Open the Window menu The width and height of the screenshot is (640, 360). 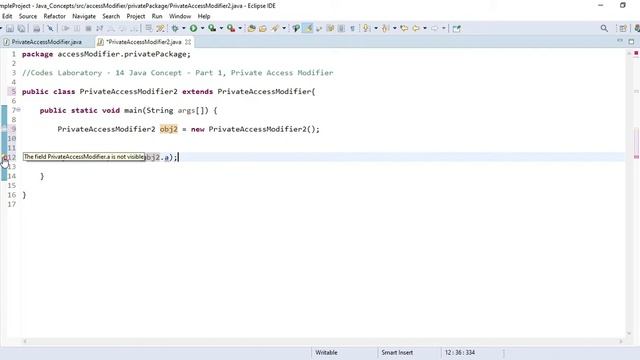[x=180, y=16]
